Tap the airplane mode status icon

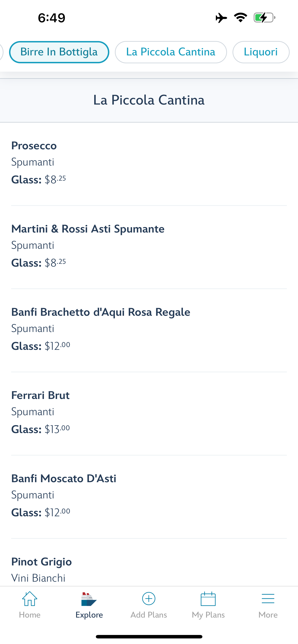(x=221, y=18)
